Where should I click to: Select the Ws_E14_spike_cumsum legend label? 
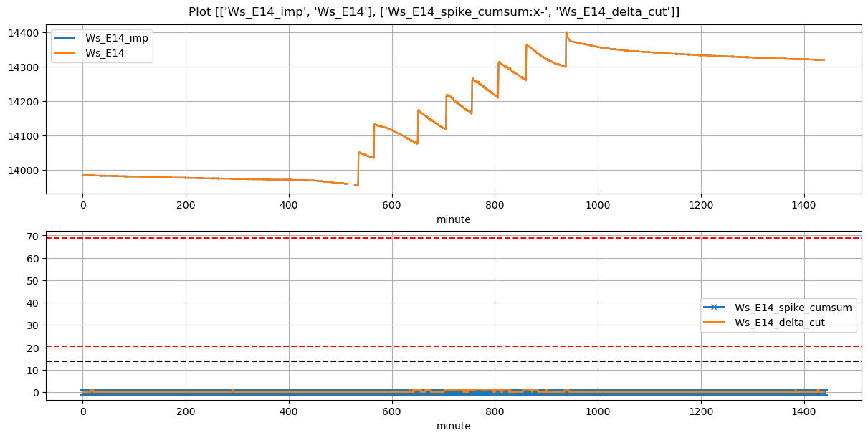click(x=793, y=308)
